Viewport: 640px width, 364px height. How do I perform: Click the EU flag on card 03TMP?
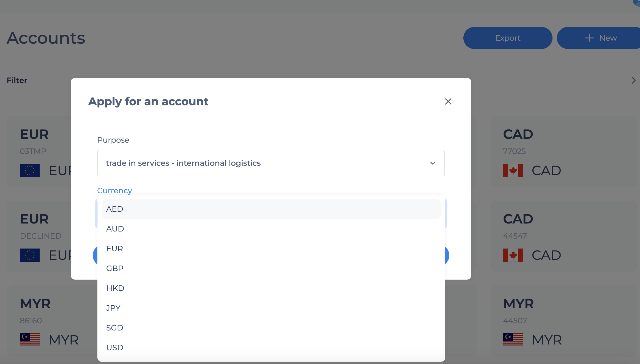(30, 170)
